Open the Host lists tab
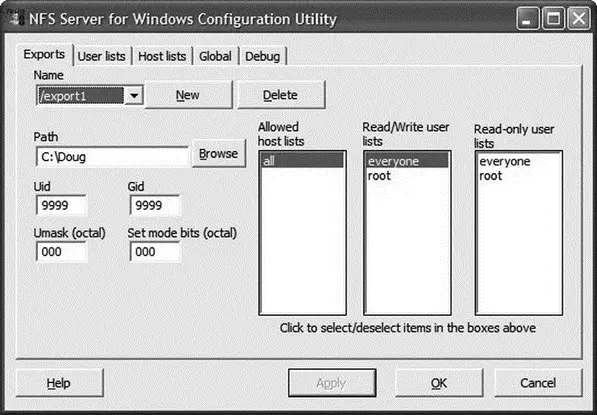 [x=162, y=56]
